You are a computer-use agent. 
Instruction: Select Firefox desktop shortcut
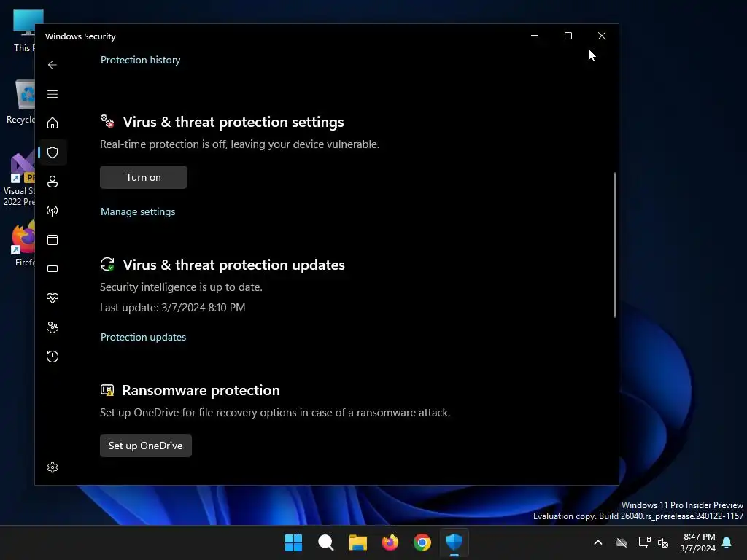pos(24,244)
